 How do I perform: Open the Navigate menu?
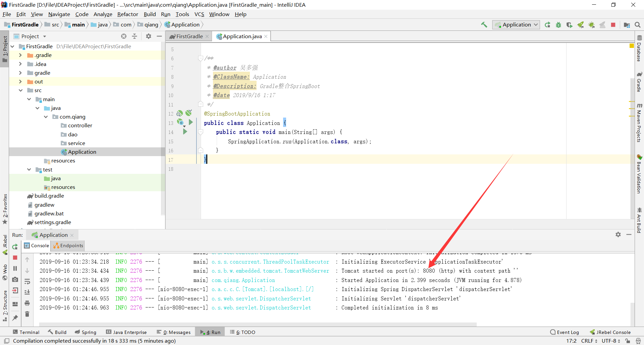tap(59, 14)
